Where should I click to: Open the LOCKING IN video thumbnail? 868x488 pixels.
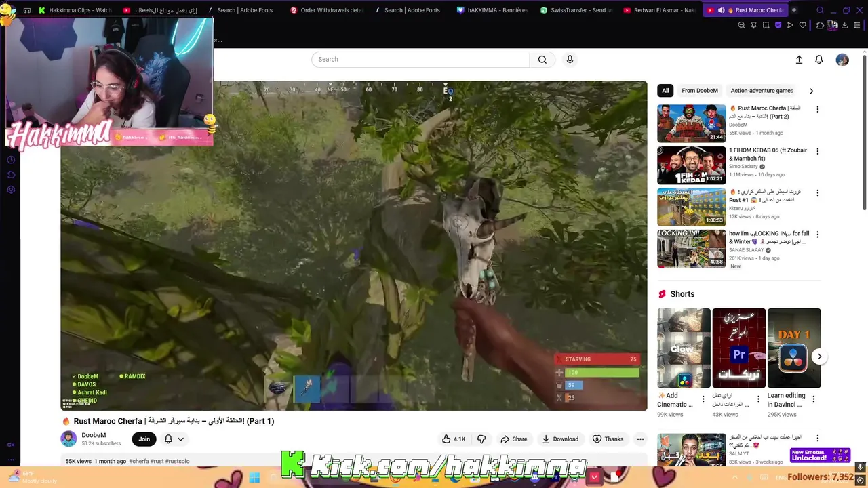pos(691,249)
